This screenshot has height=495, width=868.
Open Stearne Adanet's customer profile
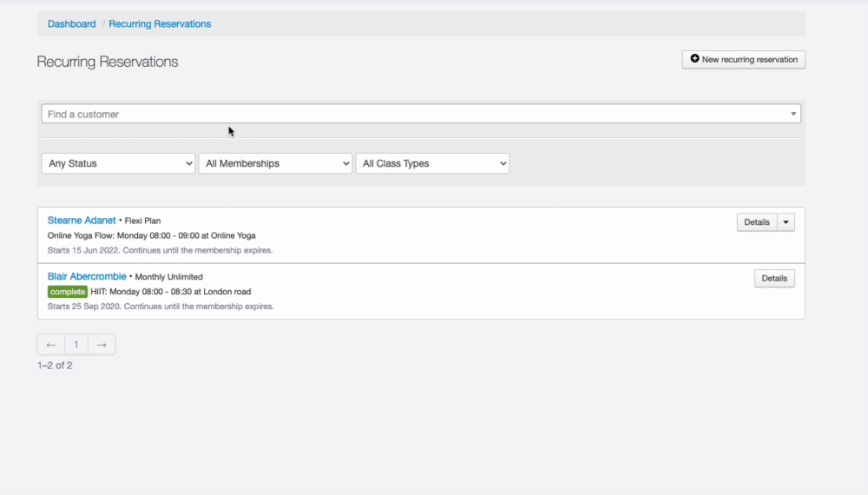(82, 221)
